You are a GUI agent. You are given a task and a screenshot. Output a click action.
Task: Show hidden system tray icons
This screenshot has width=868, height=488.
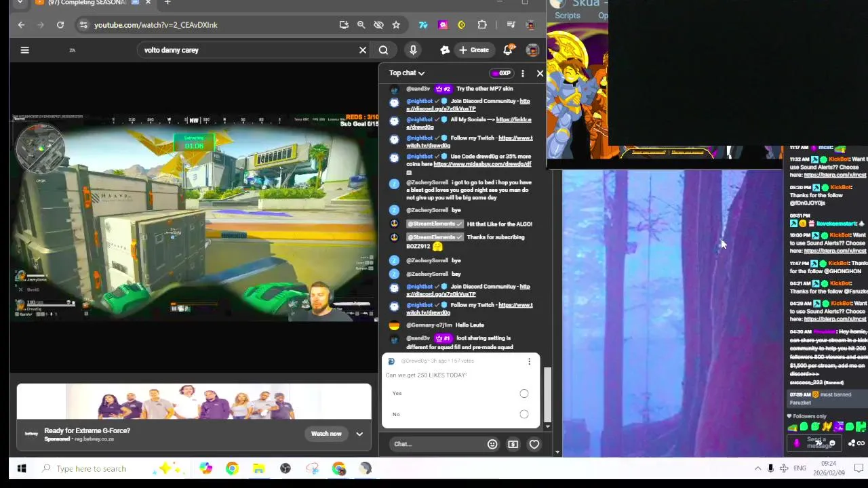click(757, 468)
